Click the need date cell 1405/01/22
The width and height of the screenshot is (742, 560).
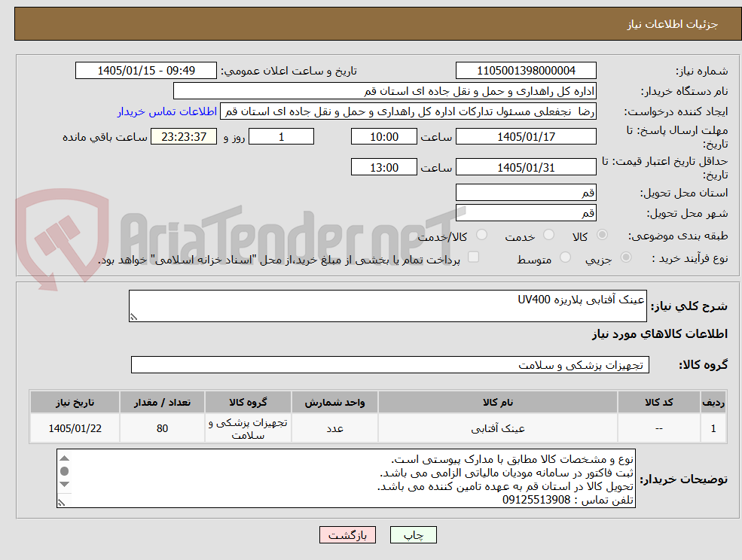click(x=75, y=428)
